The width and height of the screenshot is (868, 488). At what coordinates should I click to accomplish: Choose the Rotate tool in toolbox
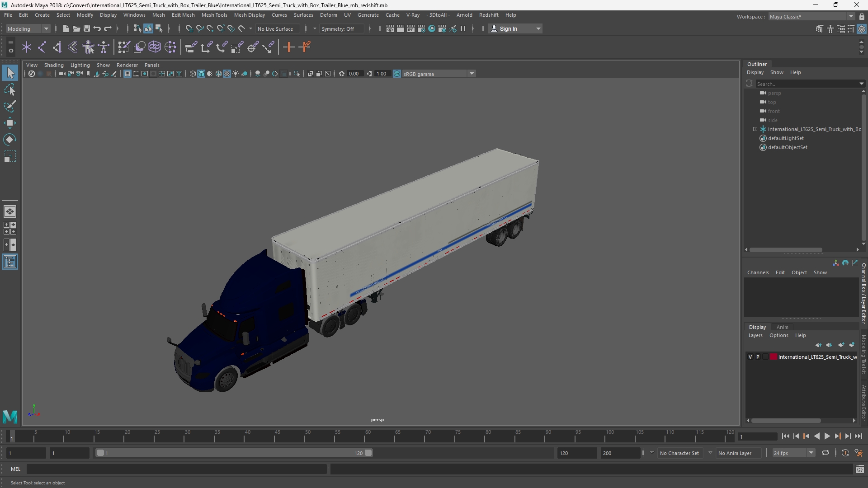tap(10, 140)
